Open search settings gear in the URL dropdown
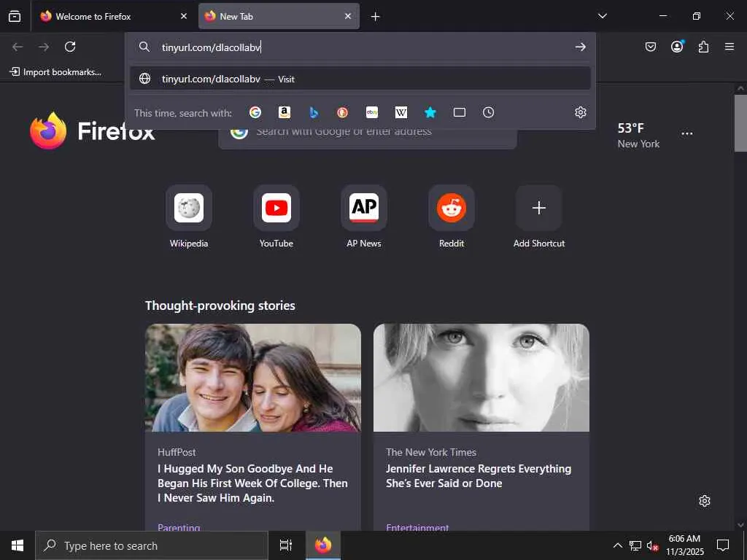747x560 pixels. [580, 112]
